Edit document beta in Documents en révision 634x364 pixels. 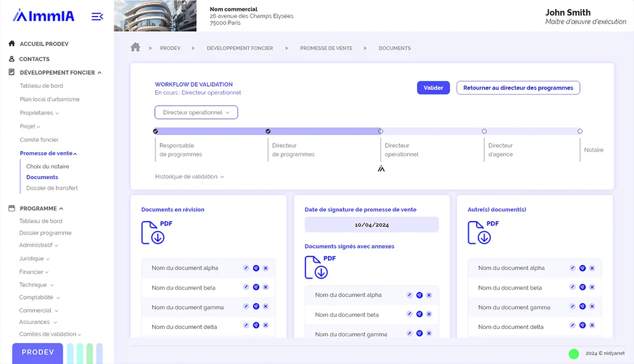[246, 287]
